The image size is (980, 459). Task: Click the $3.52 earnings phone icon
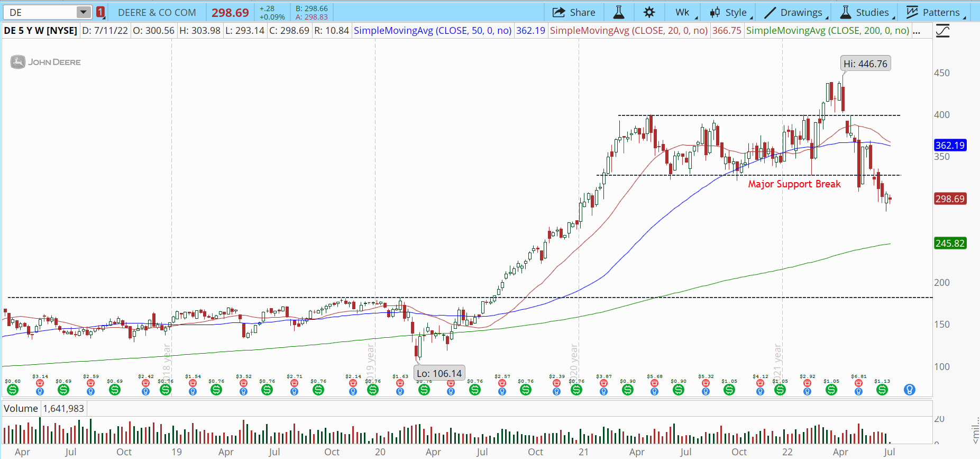[x=243, y=383]
